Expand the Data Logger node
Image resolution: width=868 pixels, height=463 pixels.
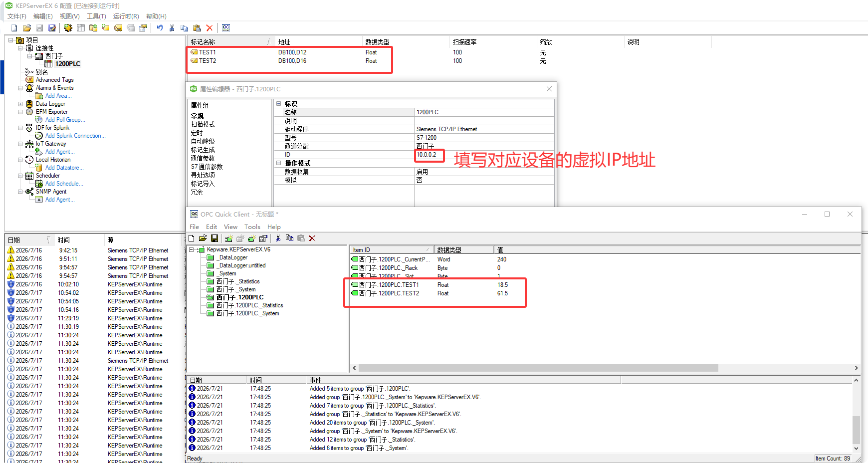point(20,104)
